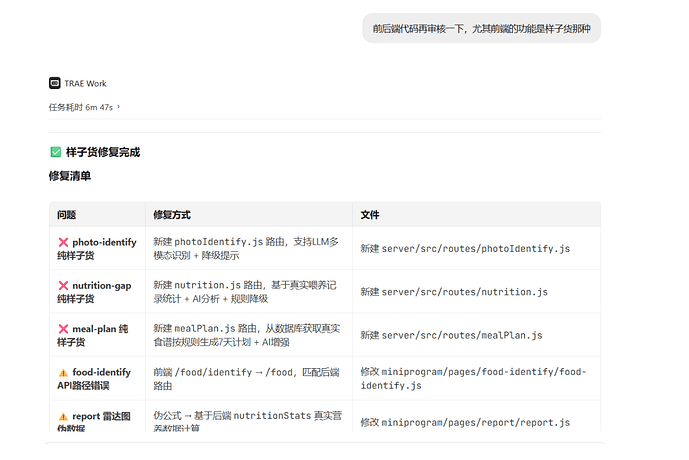
Task: Click the TRAE Work label text
Action: coord(85,83)
